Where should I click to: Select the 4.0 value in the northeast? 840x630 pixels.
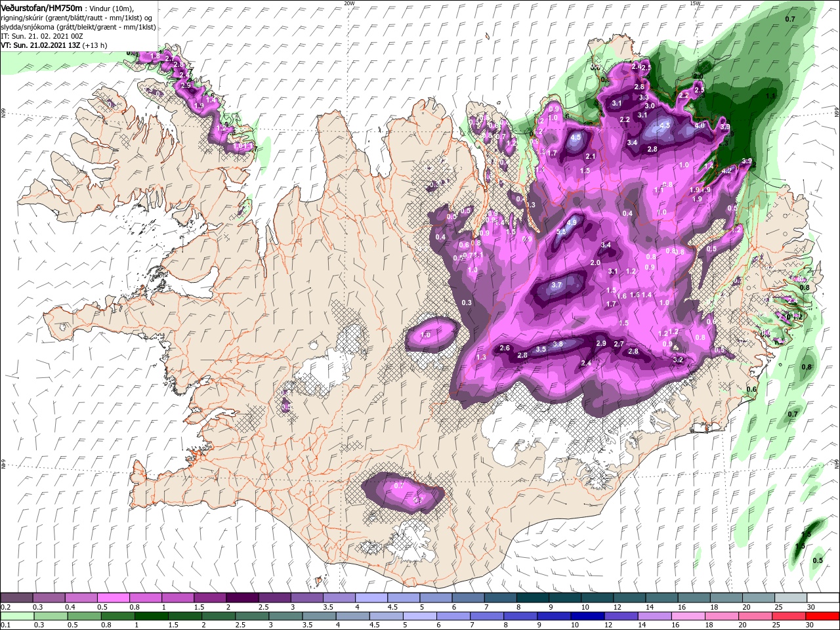[700, 125]
